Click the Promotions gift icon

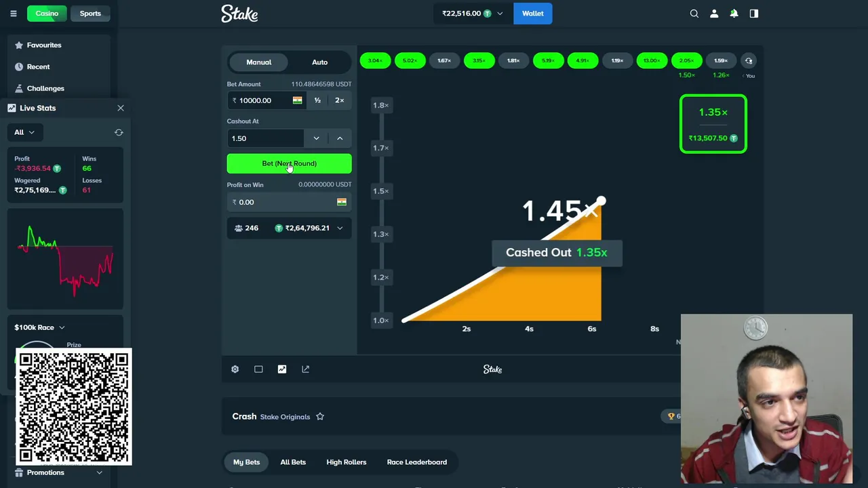(x=19, y=472)
